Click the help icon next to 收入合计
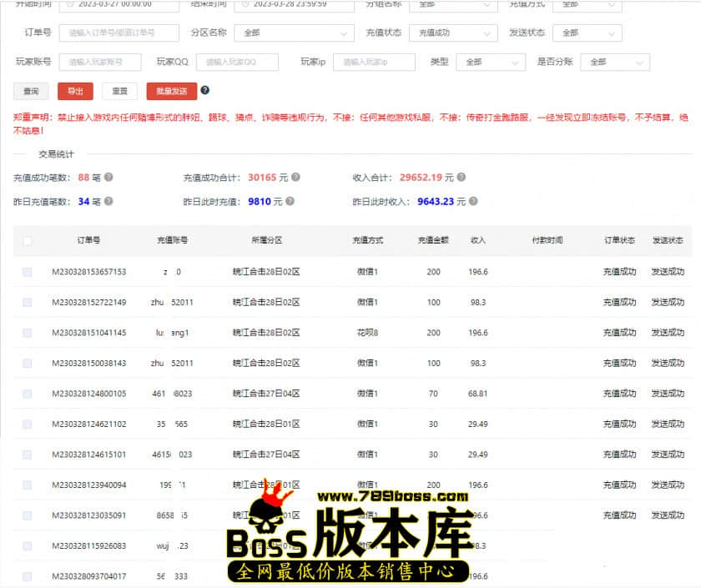The image size is (701, 588). point(461,178)
